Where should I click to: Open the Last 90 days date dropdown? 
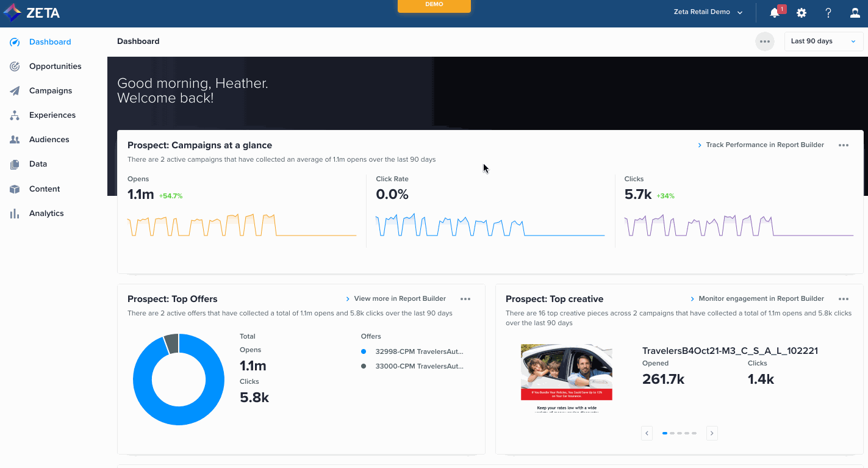point(823,41)
